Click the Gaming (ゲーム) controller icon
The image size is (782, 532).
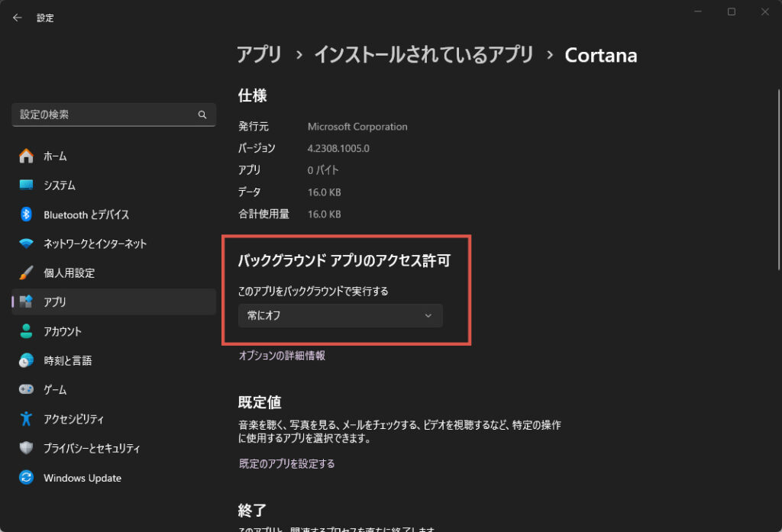[27, 389]
